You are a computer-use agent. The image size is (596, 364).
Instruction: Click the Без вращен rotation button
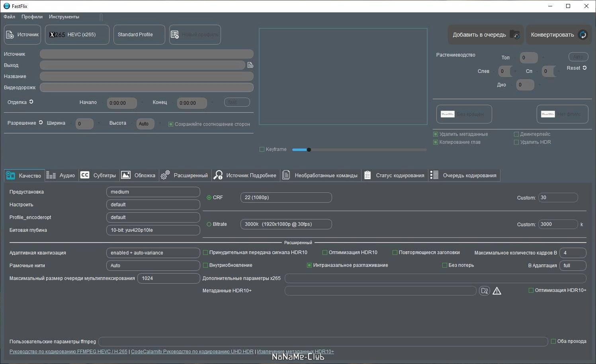point(464,114)
